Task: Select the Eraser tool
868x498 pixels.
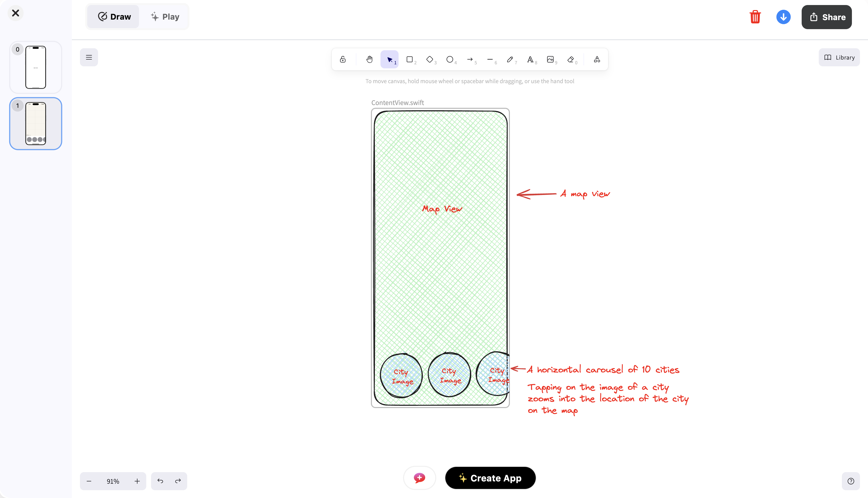Action: click(x=570, y=60)
